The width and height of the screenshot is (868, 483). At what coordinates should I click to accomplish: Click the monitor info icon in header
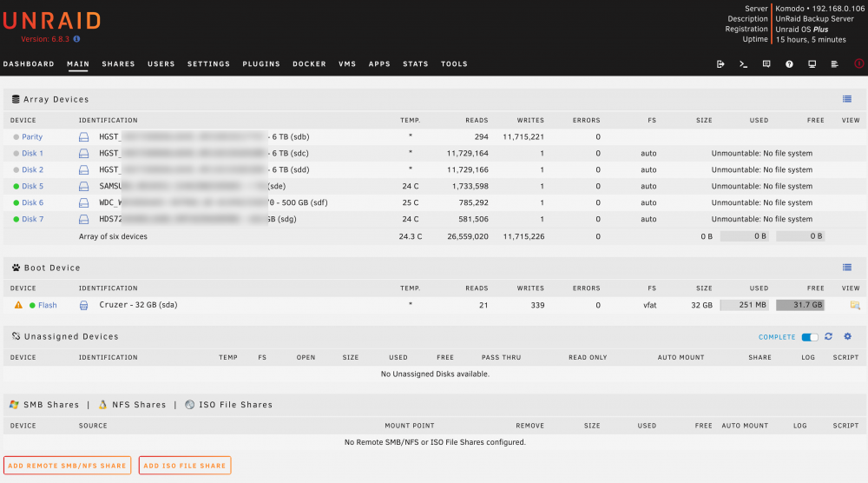[x=812, y=64]
